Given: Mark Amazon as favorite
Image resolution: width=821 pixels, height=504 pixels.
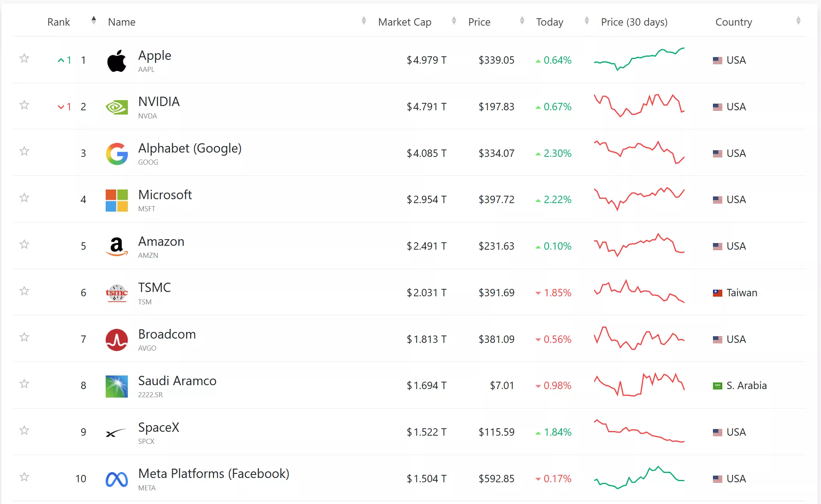Looking at the screenshot, I should pyautogui.click(x=24, y=244).
